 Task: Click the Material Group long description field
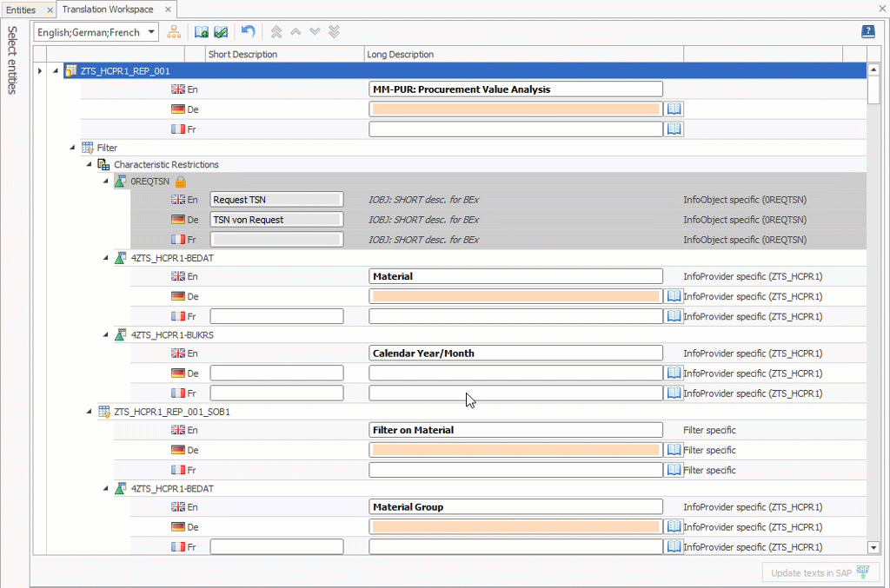point(515,507)
